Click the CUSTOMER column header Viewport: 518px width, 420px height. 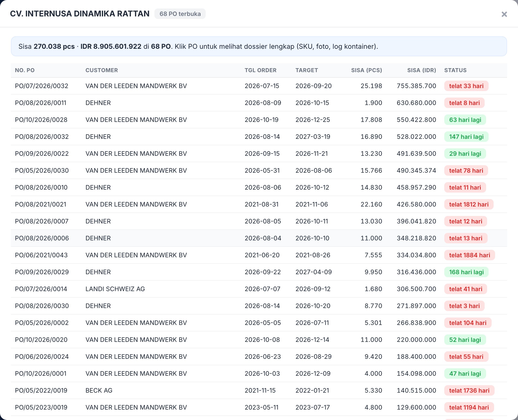[102, 70]
